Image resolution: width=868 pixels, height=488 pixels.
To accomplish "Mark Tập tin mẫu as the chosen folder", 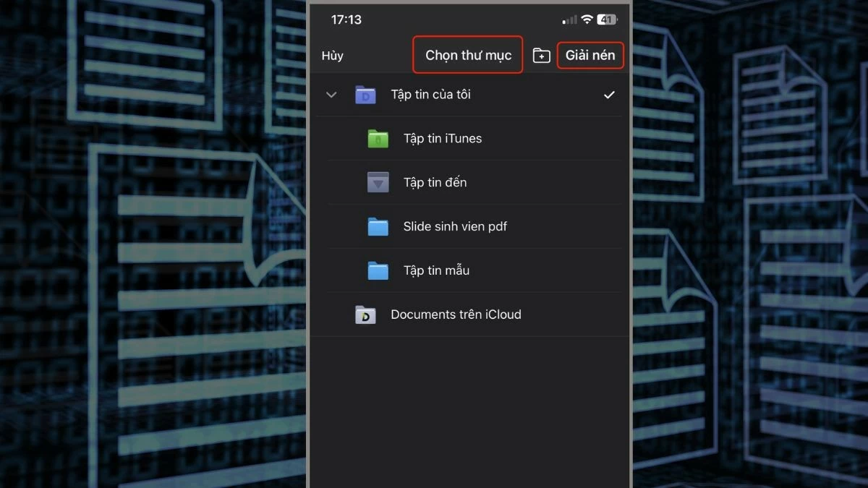I will [x=435, y=270].
